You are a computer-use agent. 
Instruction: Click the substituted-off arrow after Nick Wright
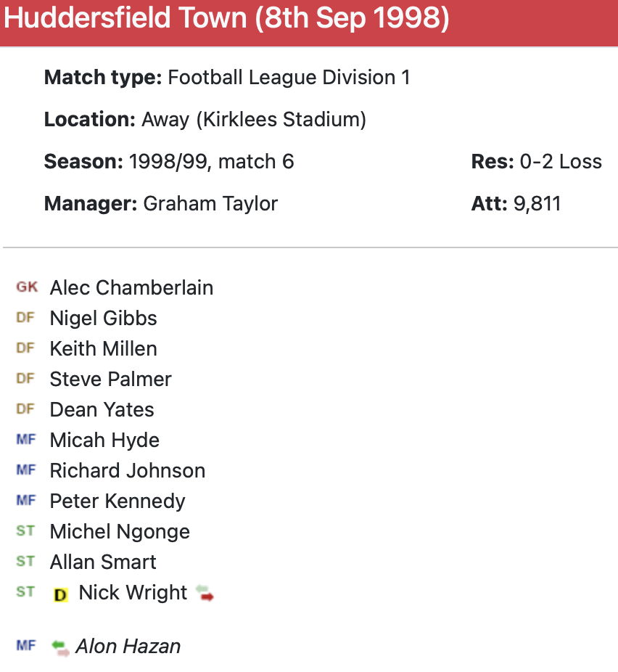205,593
